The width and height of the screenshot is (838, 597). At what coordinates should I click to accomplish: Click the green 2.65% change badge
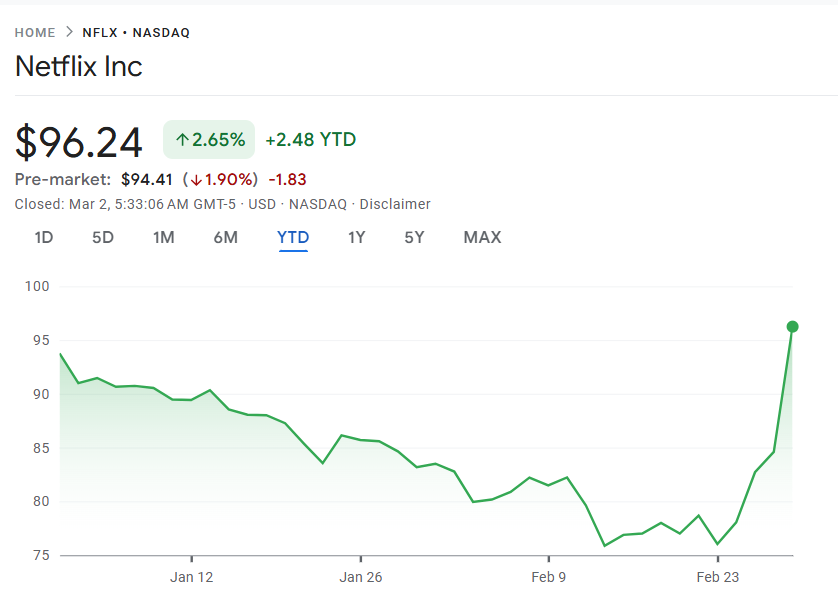coord(208,139)
